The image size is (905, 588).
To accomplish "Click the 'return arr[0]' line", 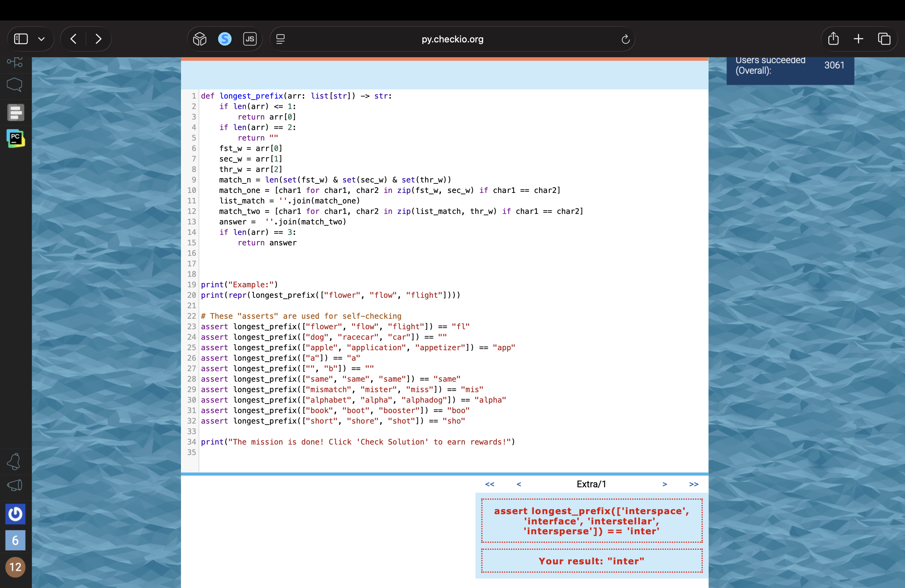I will (267, 117).
